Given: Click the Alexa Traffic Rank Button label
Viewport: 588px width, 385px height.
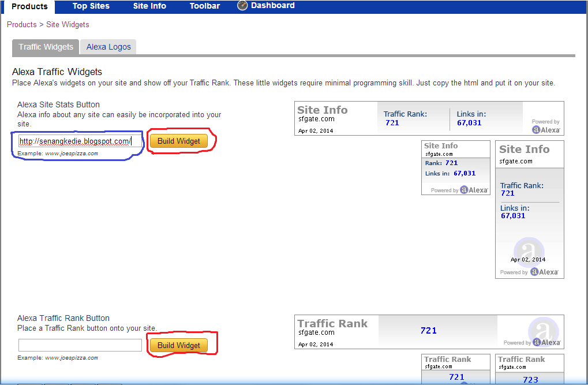Looking at the screenshot, I should pos(63,318).
